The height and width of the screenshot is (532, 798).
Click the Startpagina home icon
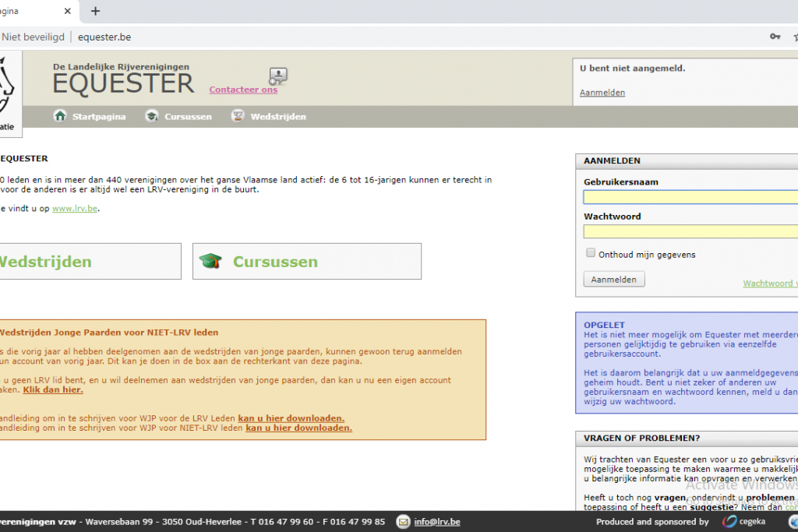(x=60, y=116)
